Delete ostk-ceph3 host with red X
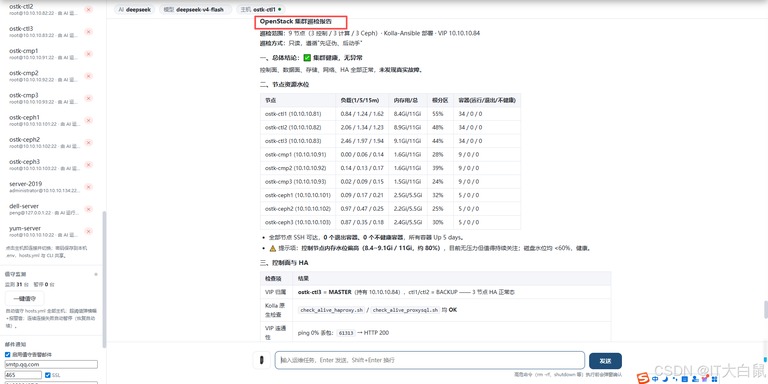The width and height of the screenshot is (768, 384). click(x=89, y=165)
